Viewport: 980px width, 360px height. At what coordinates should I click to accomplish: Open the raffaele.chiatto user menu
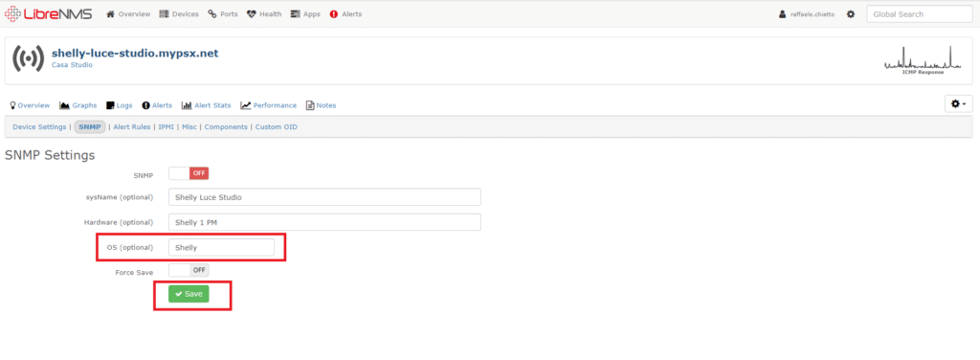[x=808, y=13]
